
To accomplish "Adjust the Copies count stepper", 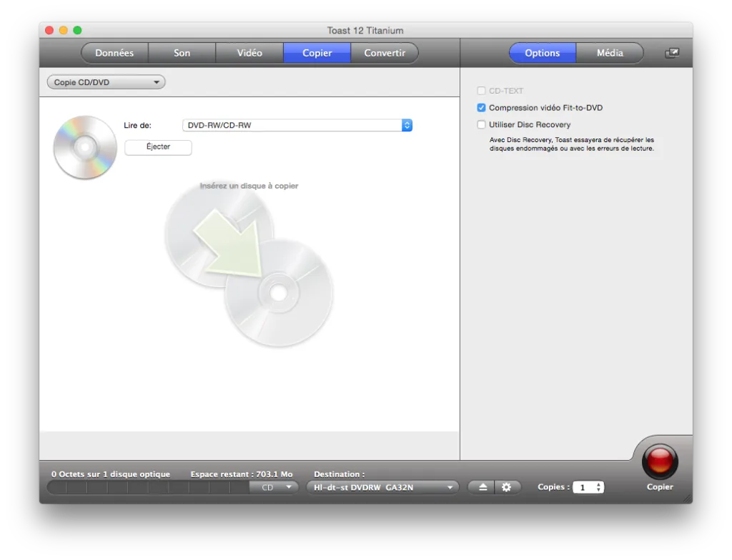I will 599,487.
